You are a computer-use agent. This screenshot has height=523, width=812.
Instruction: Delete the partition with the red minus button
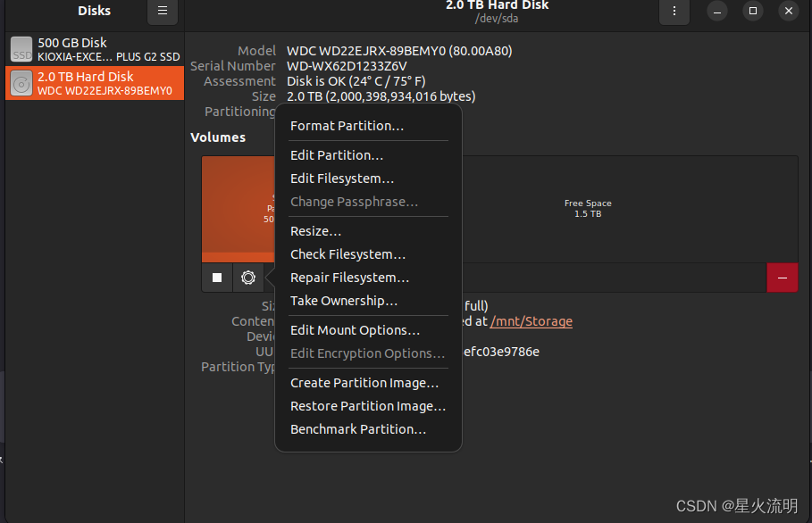782,278
